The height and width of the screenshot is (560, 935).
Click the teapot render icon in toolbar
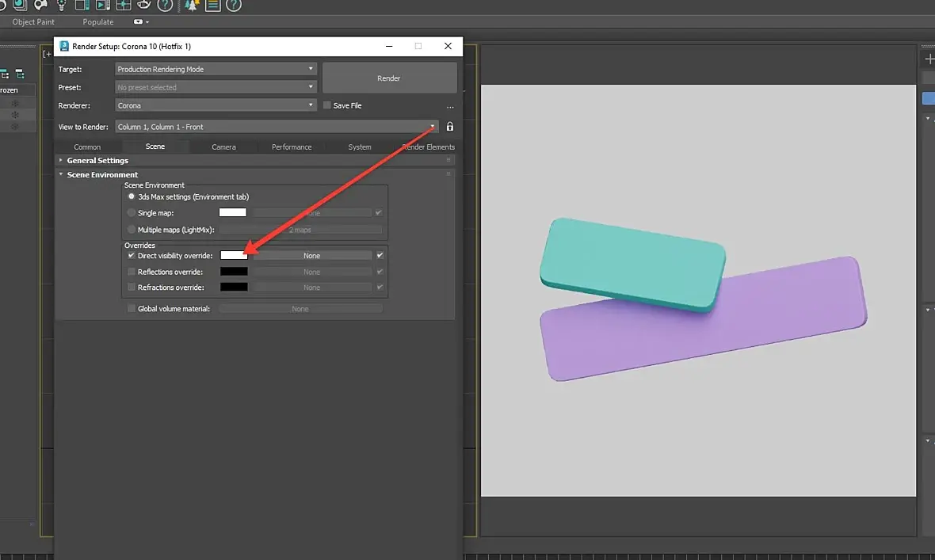click(x=143, y=5)
